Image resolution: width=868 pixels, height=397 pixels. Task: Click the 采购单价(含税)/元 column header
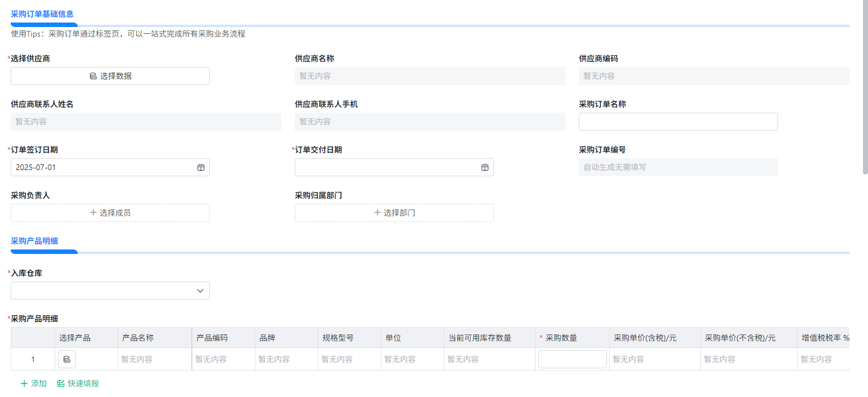[655, 338]
